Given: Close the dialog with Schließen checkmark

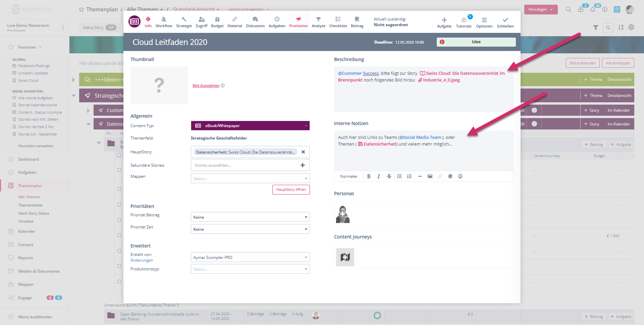Looking at the screenshot, I should point(505,22).
